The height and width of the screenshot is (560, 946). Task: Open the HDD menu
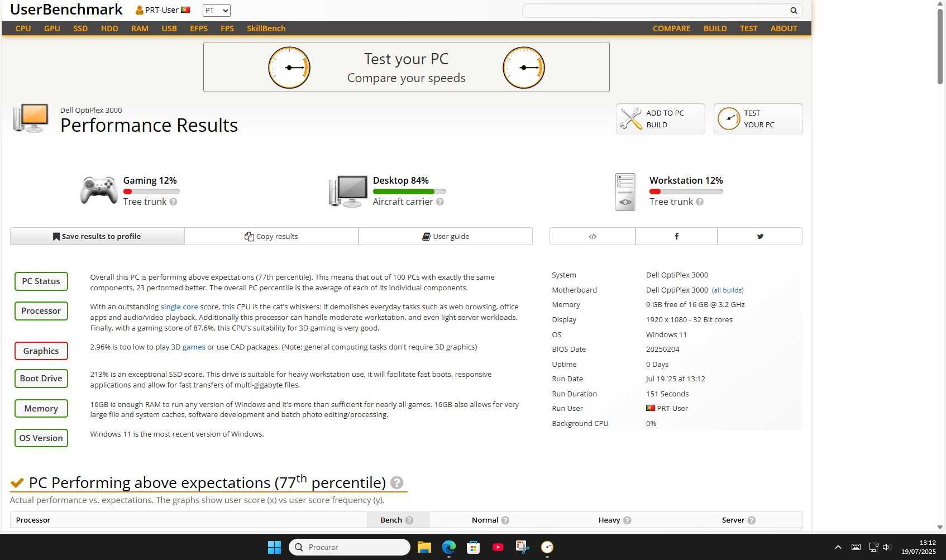point(109,28)
